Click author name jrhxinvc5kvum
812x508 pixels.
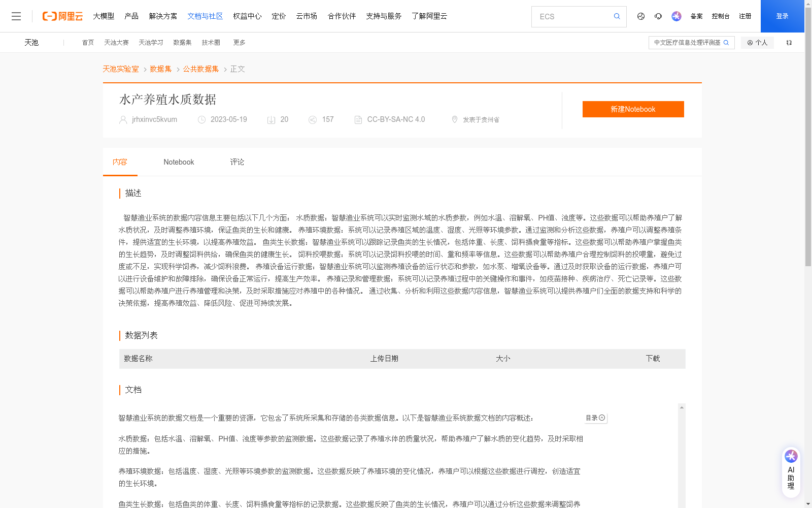pyautogui.click(x=154, y=119)
